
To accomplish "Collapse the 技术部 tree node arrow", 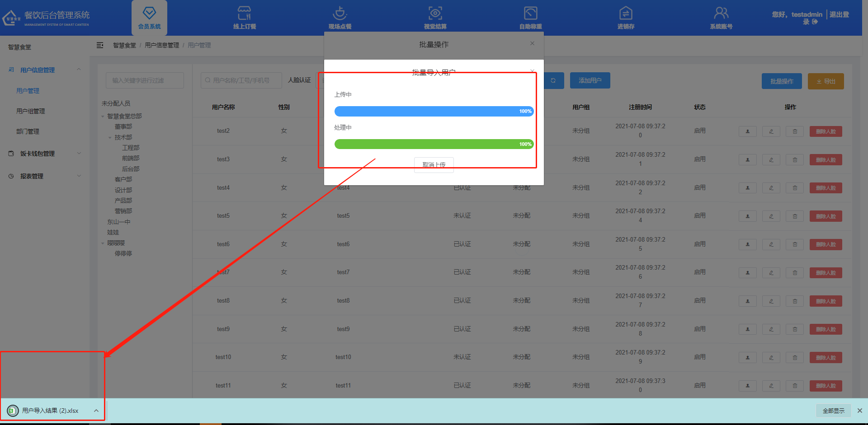I will point(110,138).
